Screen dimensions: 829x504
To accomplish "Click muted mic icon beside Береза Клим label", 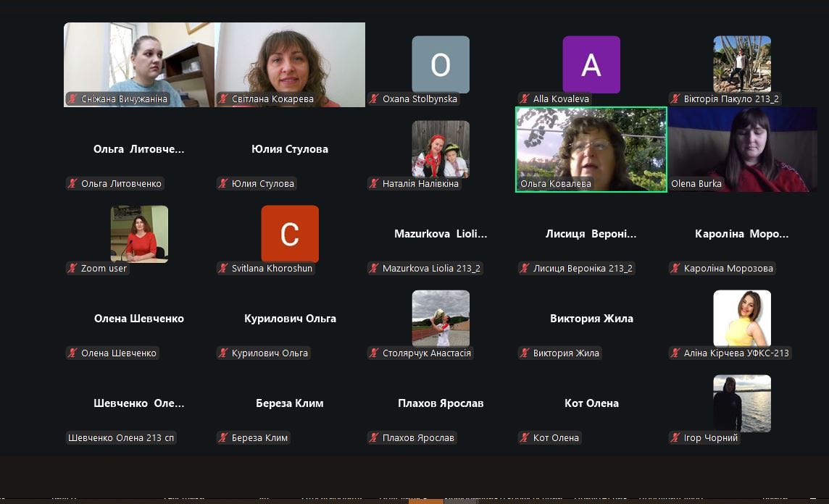I will [223, 438].
